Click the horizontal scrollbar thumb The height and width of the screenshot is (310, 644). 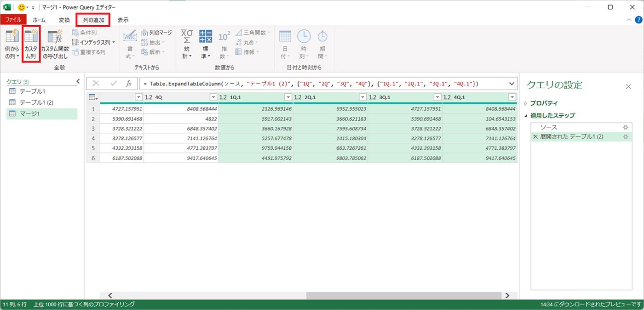coord(404,295)
